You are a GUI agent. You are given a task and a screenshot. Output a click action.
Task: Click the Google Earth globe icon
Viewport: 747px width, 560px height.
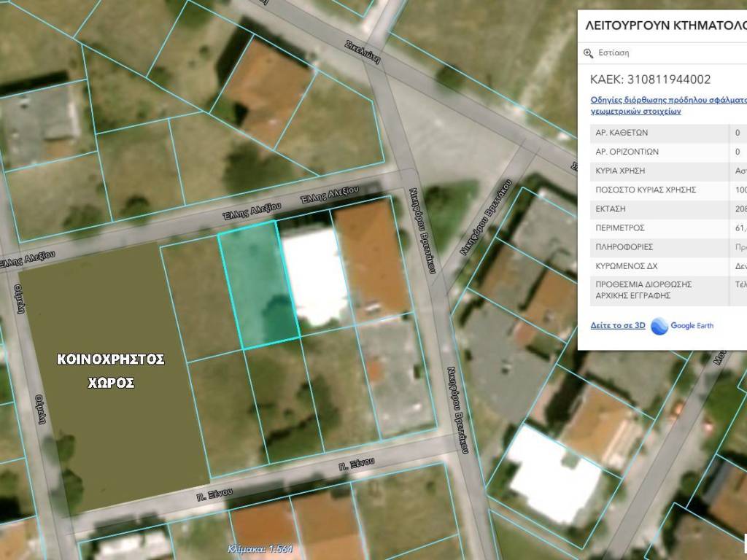pyautogui.click(x=659, y=326)
